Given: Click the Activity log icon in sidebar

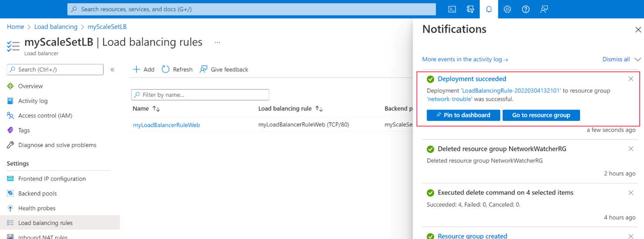Looking at the screenshot, I should [10, 101].
